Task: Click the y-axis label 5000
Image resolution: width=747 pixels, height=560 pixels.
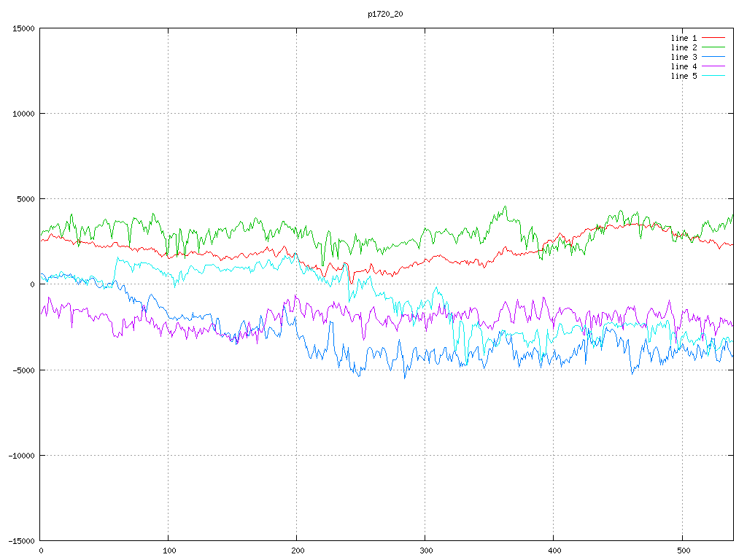Action: point(26,199)
